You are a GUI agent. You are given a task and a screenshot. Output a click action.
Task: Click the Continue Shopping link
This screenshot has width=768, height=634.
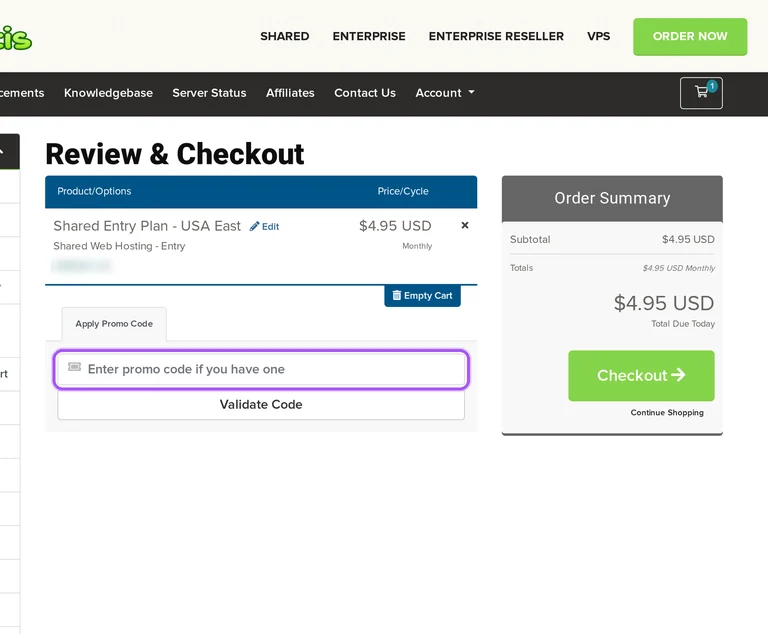667,413
